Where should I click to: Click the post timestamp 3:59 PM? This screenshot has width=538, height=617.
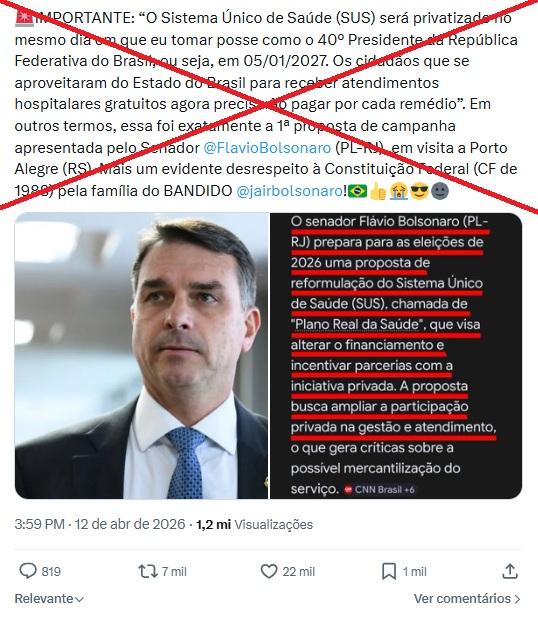(39, 524)
